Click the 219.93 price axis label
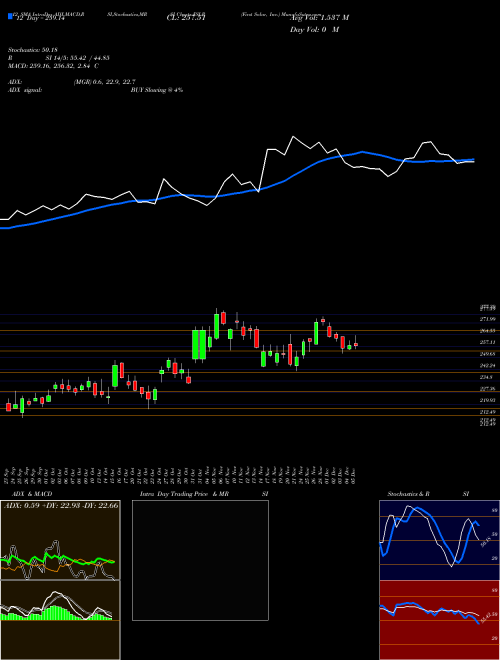Viewport: 500px width, 660px height. [487, 400]
